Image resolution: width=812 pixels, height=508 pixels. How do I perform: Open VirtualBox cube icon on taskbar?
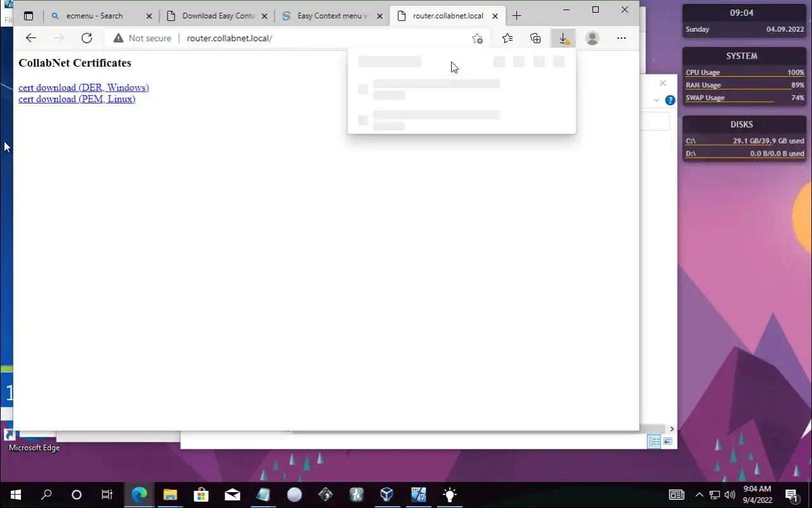387,495
